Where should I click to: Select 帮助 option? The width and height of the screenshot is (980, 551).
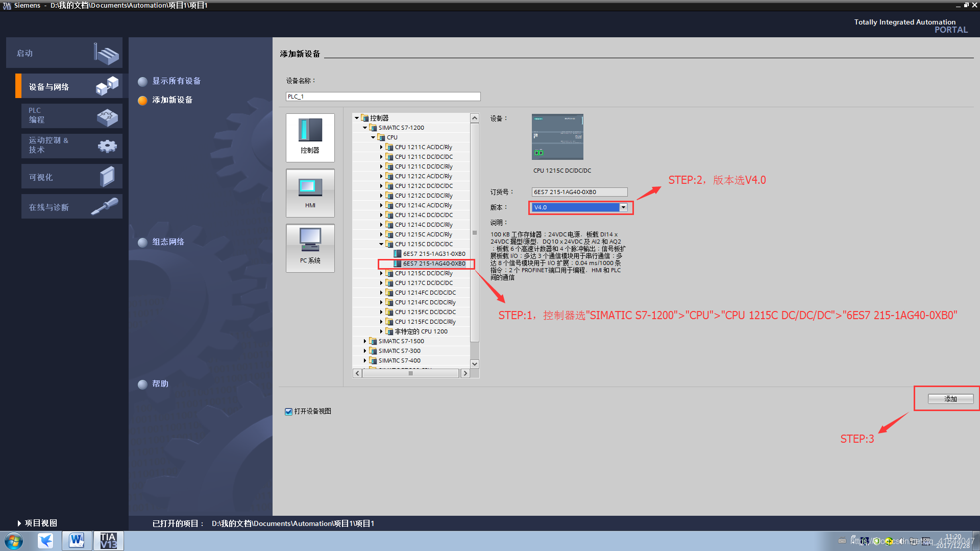(x=153, y=384)
